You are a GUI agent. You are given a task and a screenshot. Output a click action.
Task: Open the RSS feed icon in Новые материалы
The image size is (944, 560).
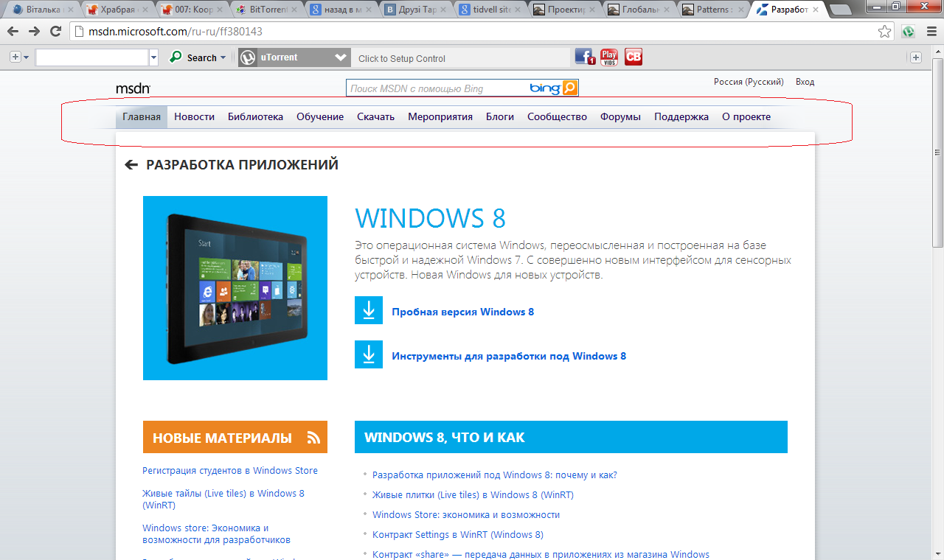(x=314, y=438)
